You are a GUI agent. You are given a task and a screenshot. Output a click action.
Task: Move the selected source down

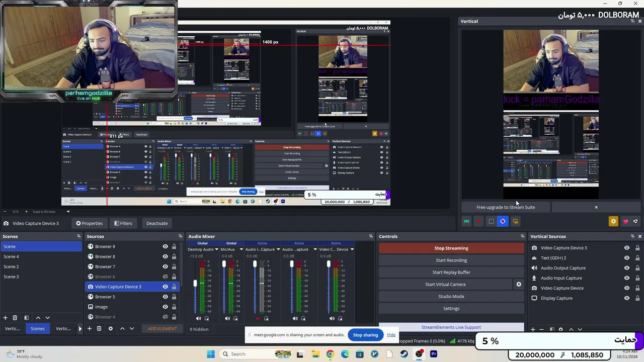click(132, 329)
